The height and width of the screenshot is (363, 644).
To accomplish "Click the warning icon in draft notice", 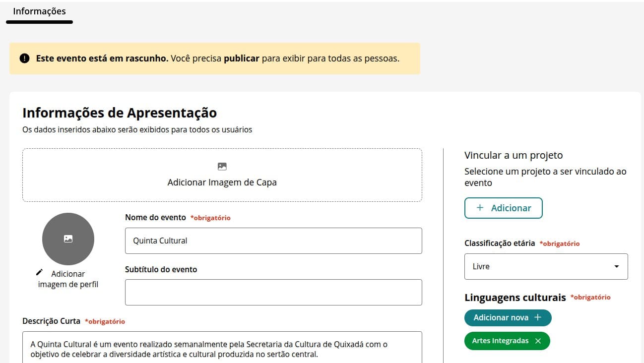I will 24,59.
